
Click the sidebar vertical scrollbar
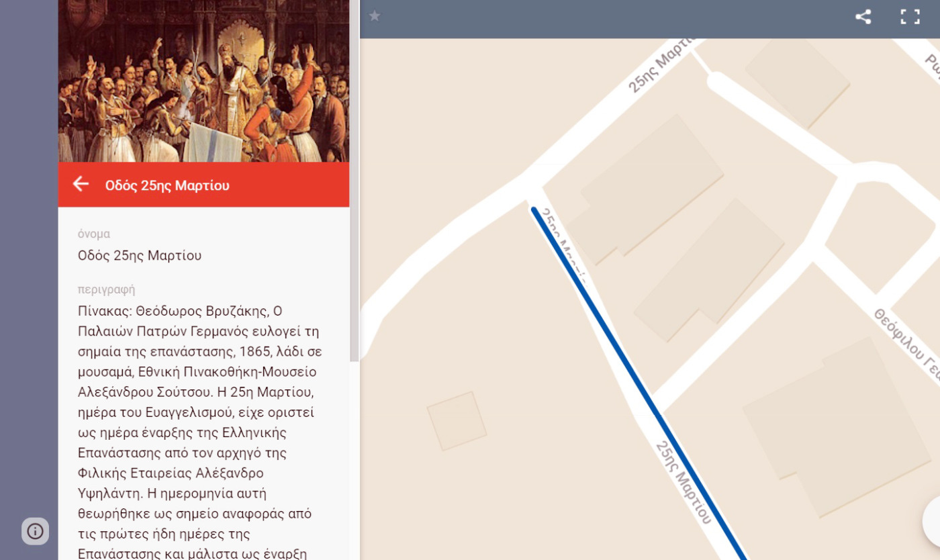(x=354, y=181)
